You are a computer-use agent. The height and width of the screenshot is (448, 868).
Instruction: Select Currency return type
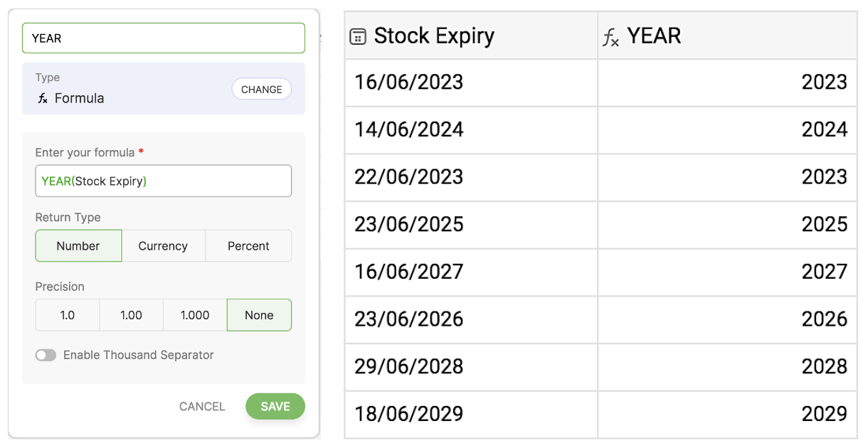point(163,246)
